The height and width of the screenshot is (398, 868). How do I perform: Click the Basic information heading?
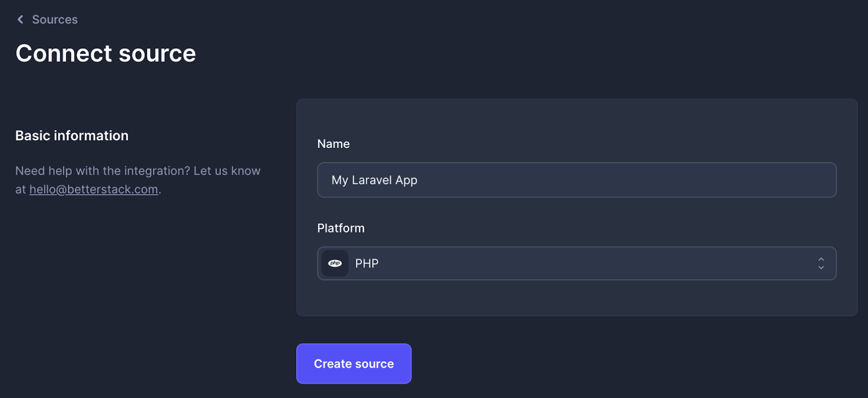click(x=72, y=136)
